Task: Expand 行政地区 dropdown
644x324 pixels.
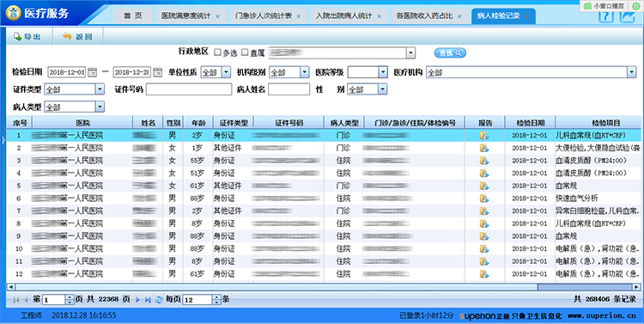Action: tap(410, 52)
